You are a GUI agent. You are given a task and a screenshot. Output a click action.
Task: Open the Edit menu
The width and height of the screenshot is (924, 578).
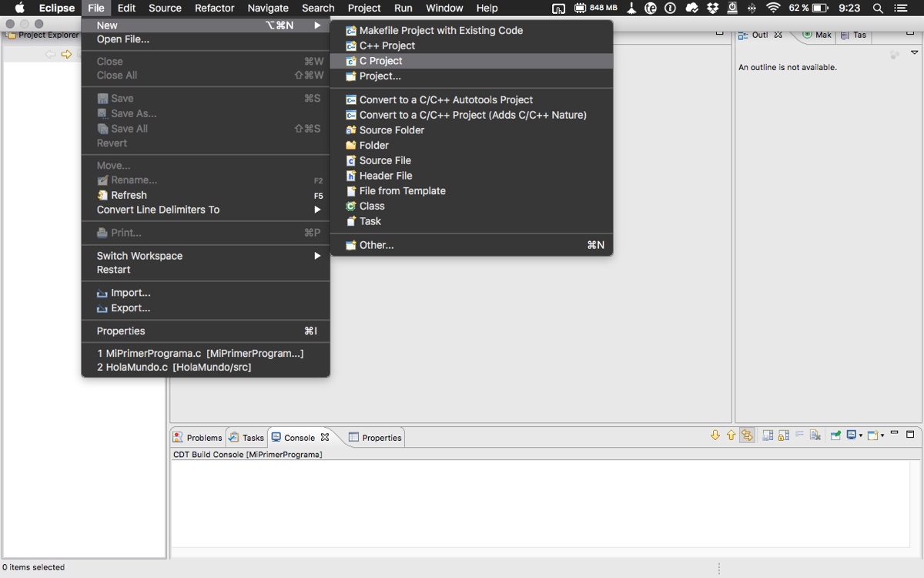tap(126, 8)
